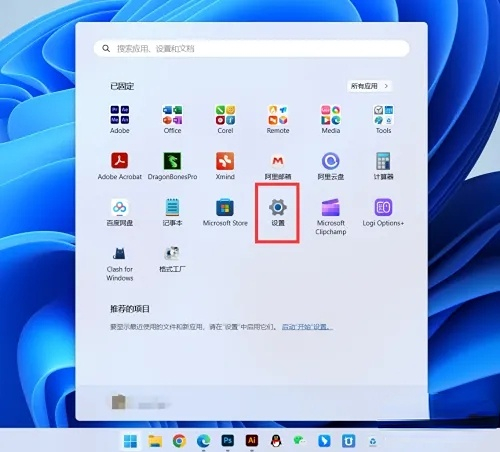Image resolution: width=500 pixels, height=452 pixels.
Task: Open blue arrow app on taskbar
Action: click(x=324, y=441)
